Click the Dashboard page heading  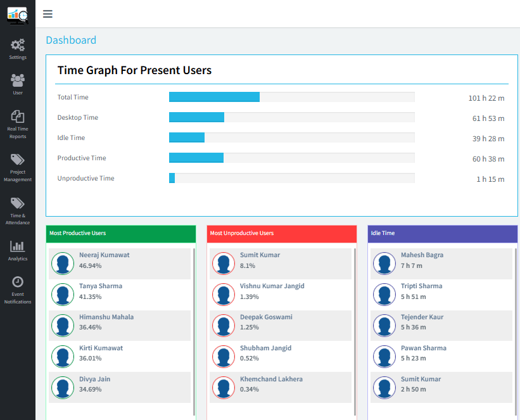click(x=71, y=40)
